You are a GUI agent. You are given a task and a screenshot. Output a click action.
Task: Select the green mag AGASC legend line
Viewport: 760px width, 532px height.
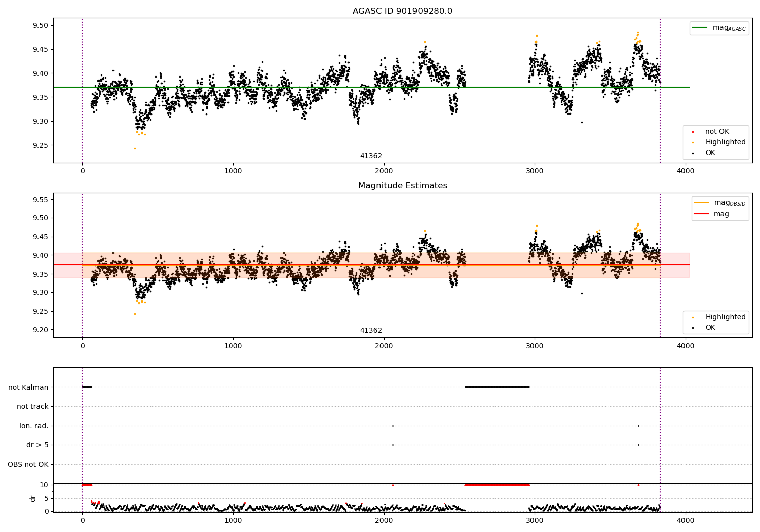click(x=700, y=28)
